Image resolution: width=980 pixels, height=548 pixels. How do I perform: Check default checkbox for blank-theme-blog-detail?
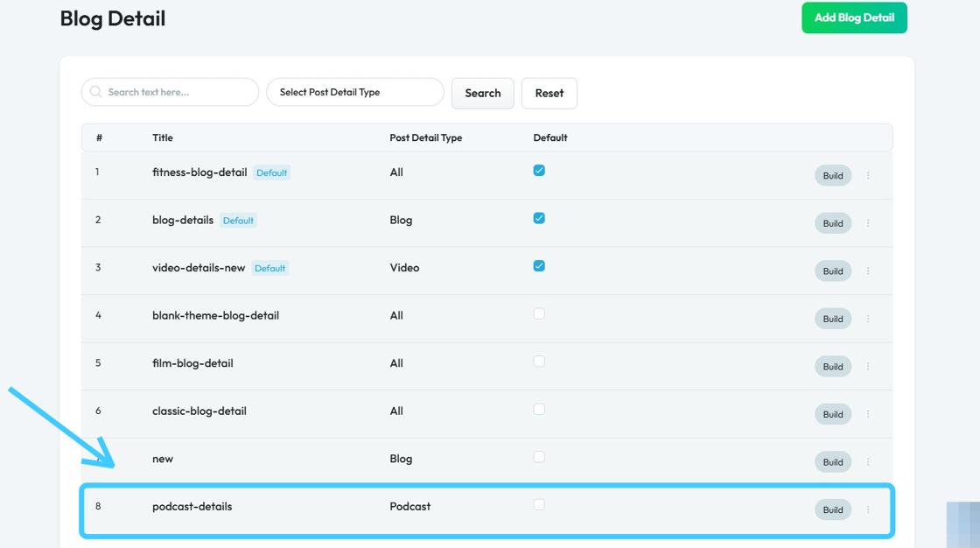pyautogui.click(x=539, y=314)
